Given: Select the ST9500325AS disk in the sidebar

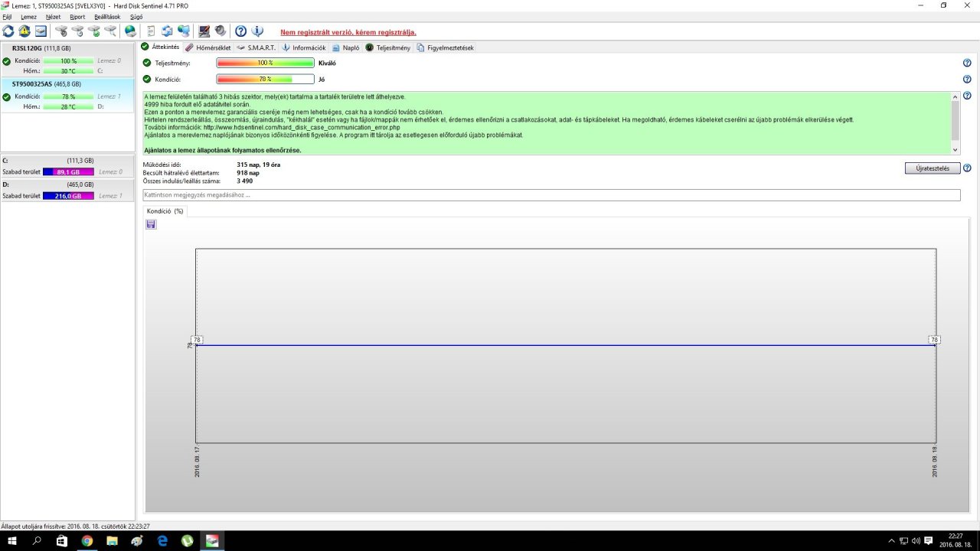Looking at the screenshot, I should point(67,96).
